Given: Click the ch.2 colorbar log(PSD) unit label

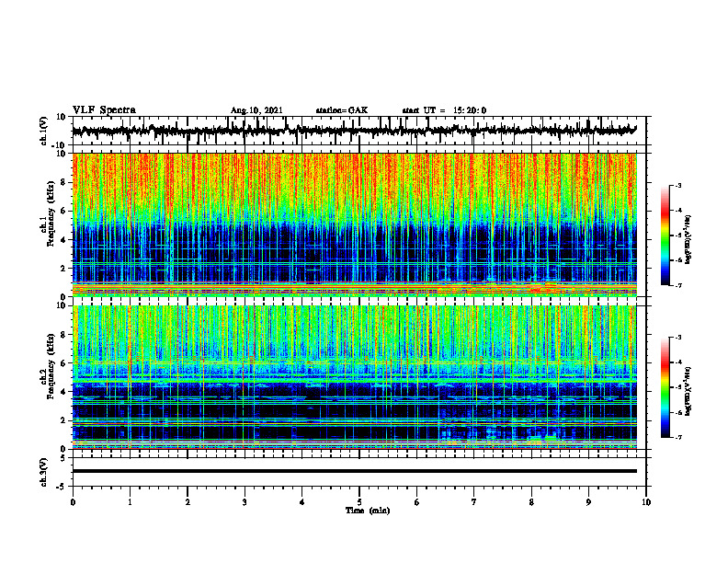Looking at the screenshot, I should click(688, 392).
